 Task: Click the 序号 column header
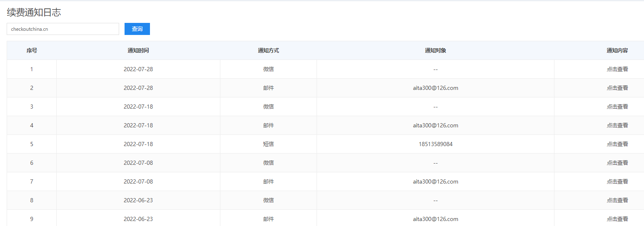(x=32, y=51)
